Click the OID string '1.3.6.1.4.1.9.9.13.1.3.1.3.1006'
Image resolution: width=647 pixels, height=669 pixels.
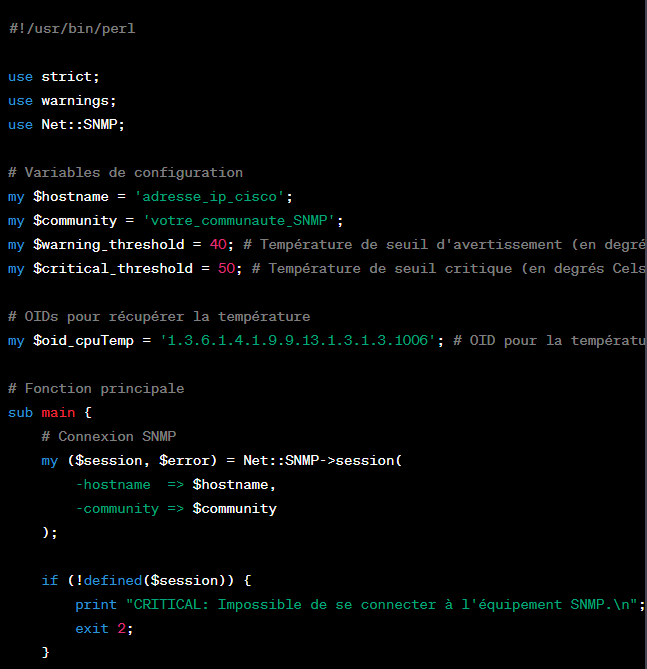(298, 340)
